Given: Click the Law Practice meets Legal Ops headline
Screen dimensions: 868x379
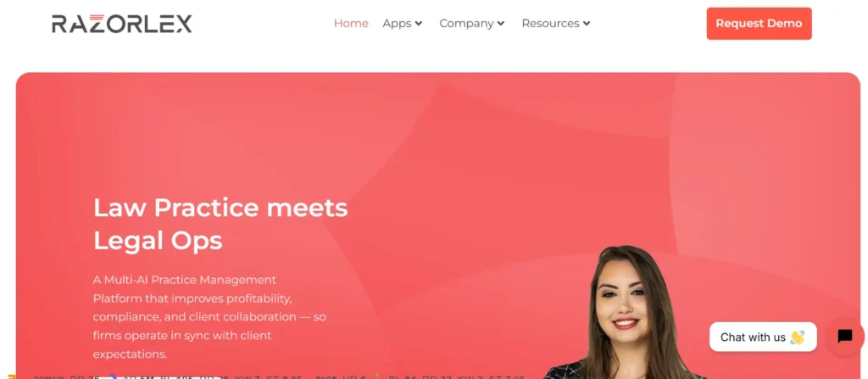Looking at the screenshot, I should 220,224.
